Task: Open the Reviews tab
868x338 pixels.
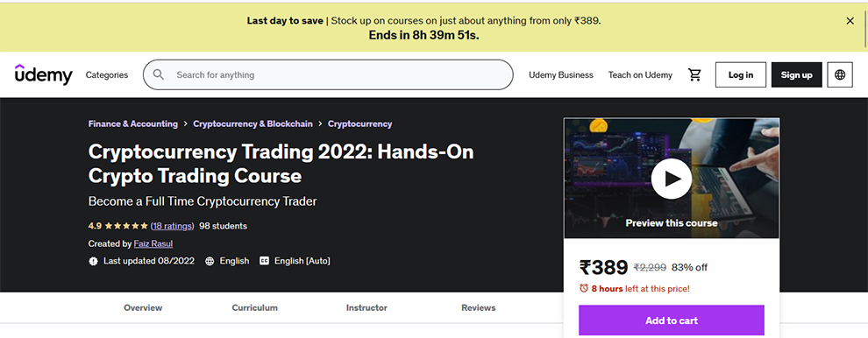Action: pos(479,307)
